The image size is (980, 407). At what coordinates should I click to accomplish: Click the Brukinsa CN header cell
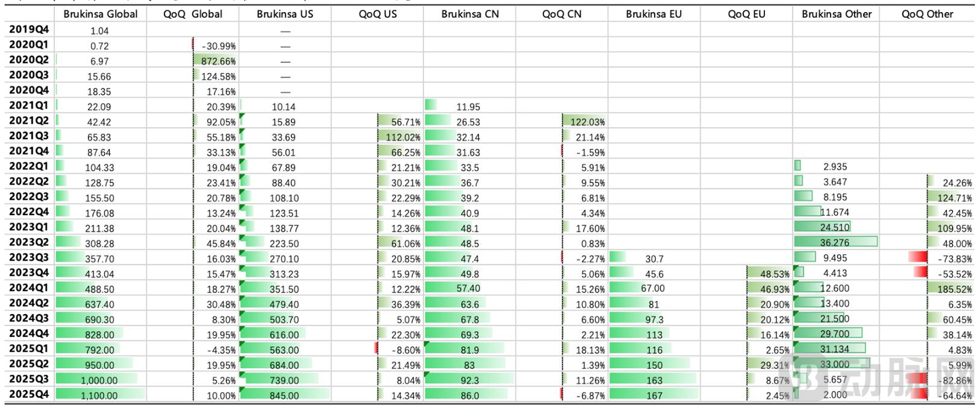(x=470, y=14)
